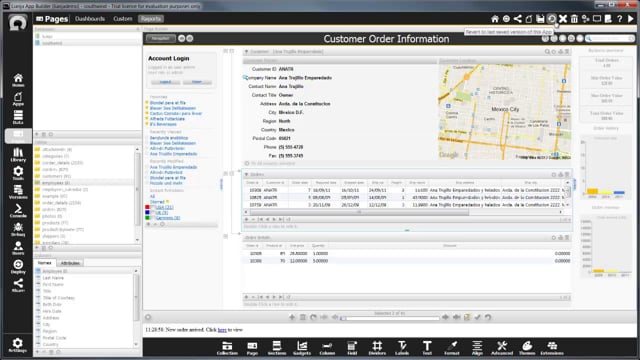Select the customers table in list
This screenshot has height=360, width=640.
coord(56,176)
